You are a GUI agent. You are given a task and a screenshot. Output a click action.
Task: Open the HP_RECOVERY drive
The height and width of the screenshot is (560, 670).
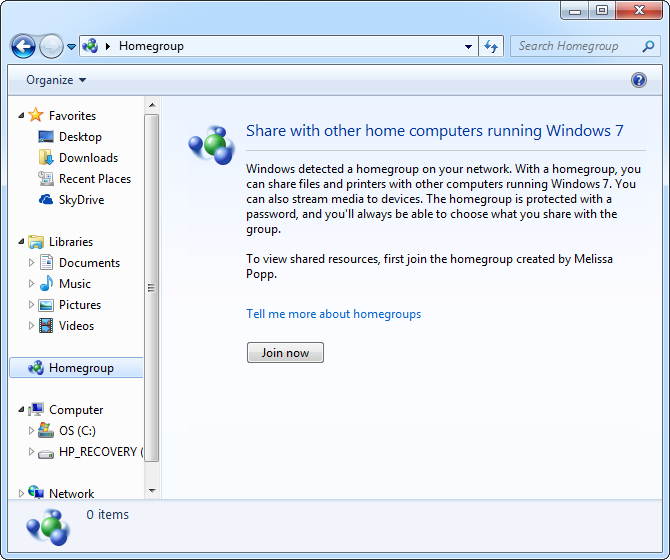pyautogui.click(x=101, y=452)
